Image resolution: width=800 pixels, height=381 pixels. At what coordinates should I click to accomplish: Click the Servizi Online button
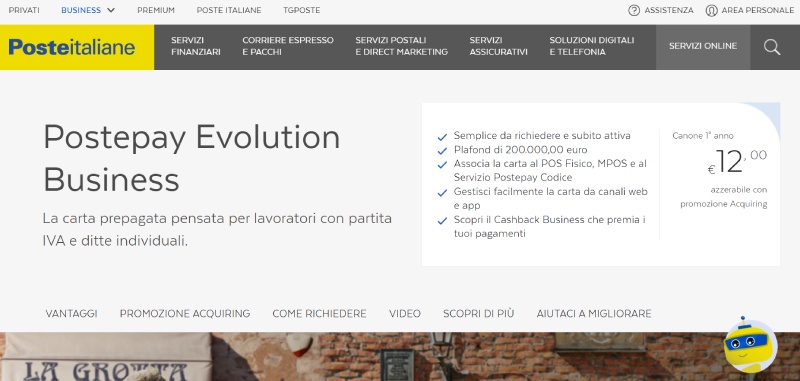point(703,46)
